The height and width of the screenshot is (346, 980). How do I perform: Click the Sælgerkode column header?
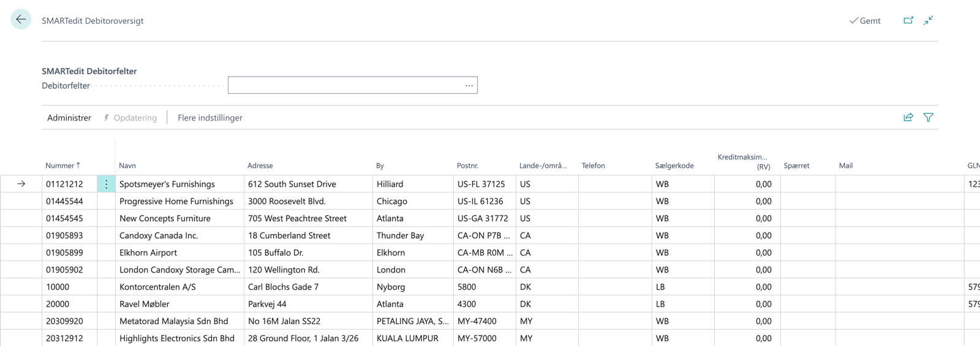(674, 165)
